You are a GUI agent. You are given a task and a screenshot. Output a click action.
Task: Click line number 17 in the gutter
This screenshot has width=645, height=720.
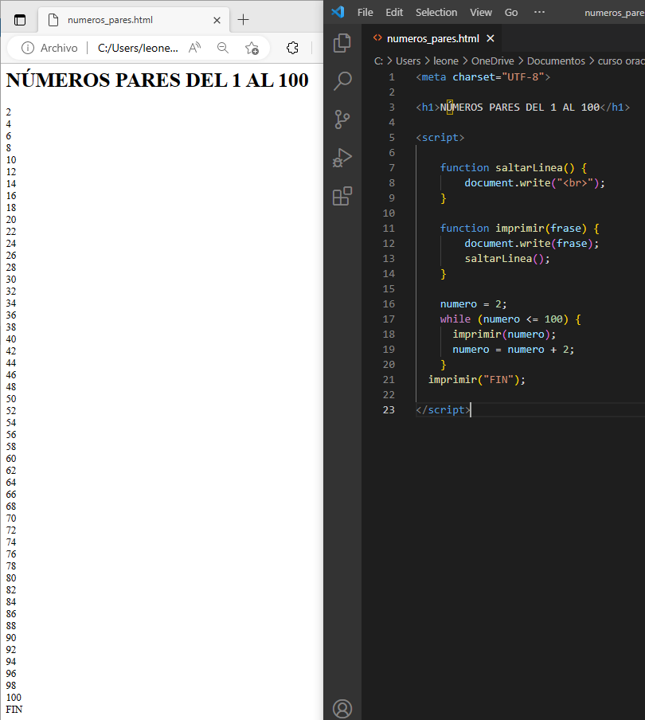tap(388, 319)
